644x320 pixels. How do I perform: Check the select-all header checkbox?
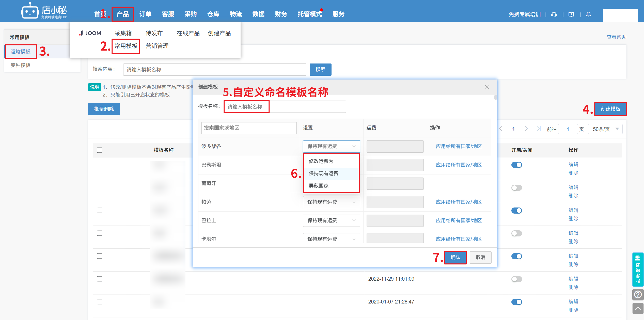coord(100,150)
